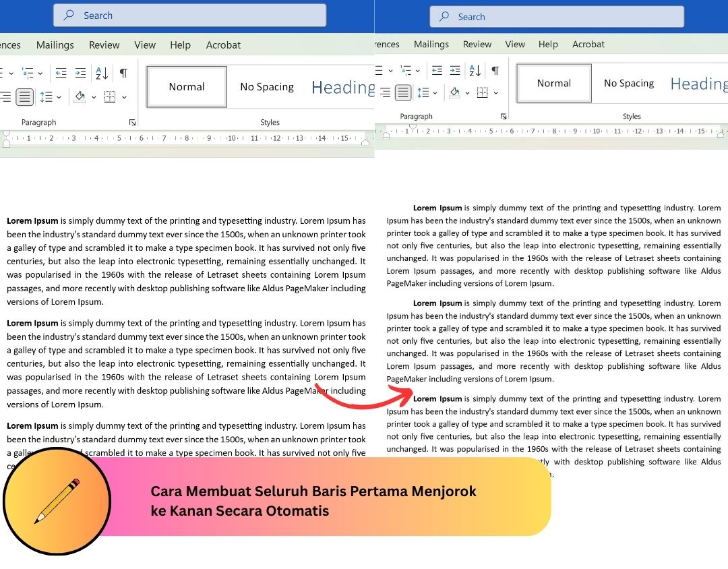Toggle the Show/Hide paragraph marks icon
The height and width of the screenshot is (569, 728).
tap(123, 72)
